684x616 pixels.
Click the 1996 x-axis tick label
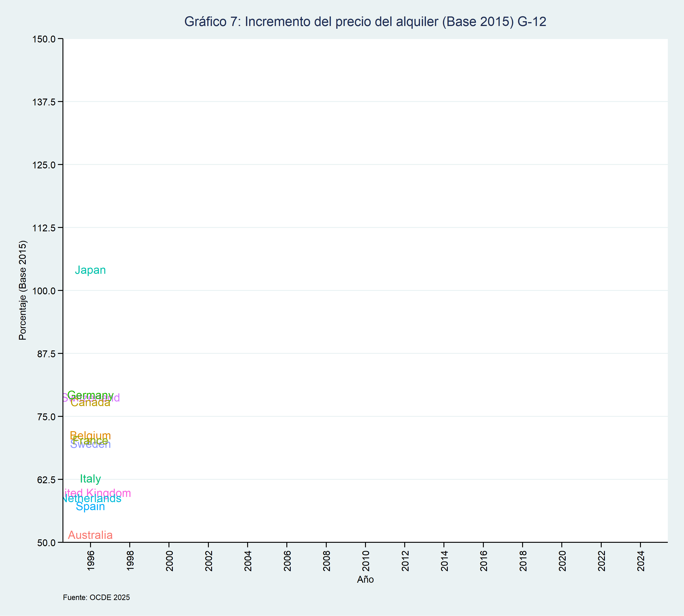(91, 561)
